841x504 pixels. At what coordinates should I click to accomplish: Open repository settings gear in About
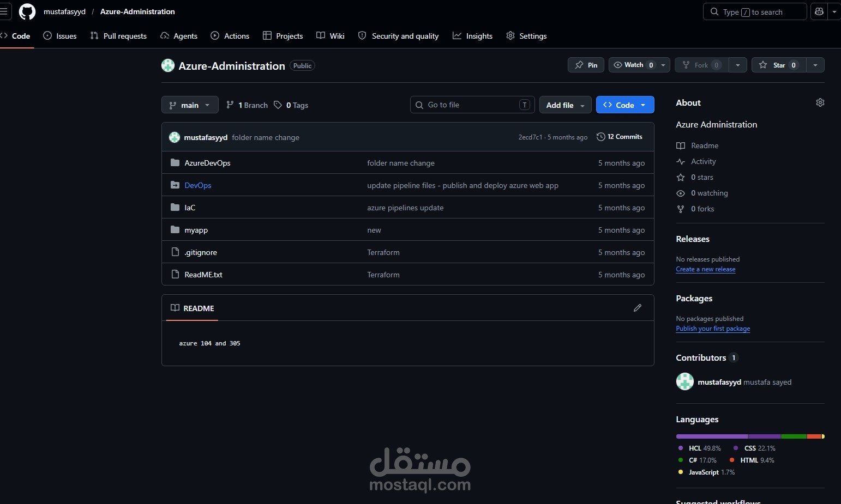pos(820,102)
